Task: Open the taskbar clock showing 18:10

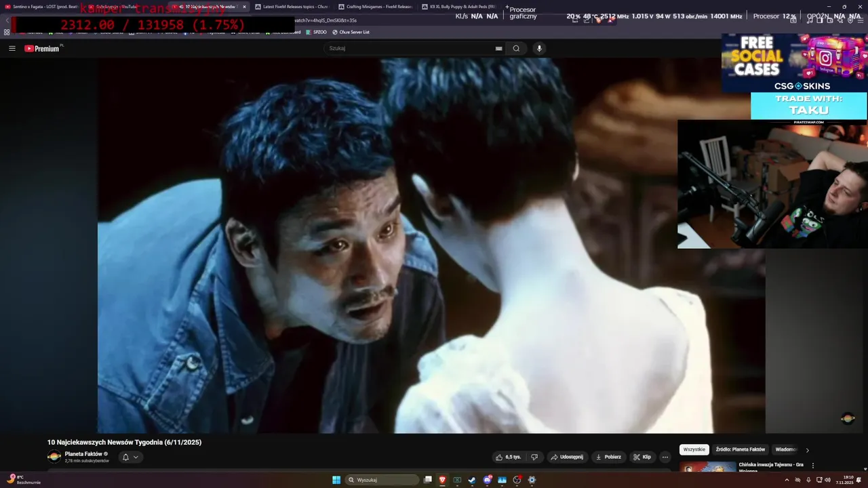Action: click(x=844, y=480)
